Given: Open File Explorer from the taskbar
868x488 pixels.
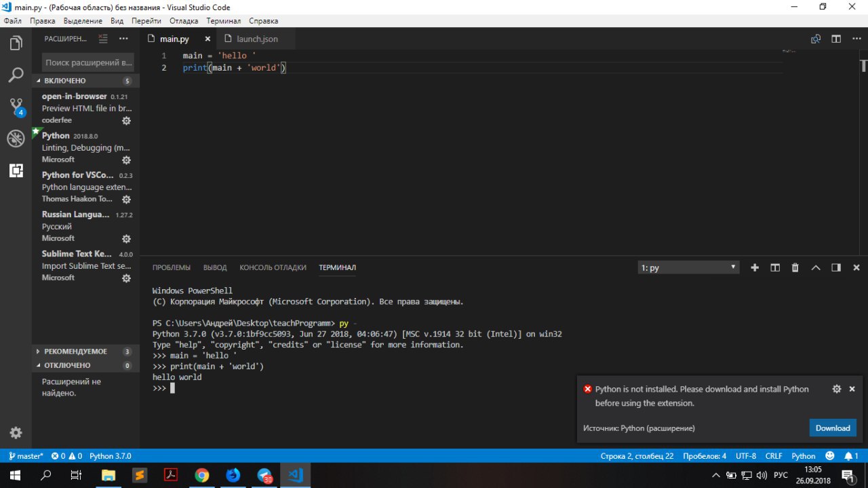Looking at the screenshot, I should 108,475.
